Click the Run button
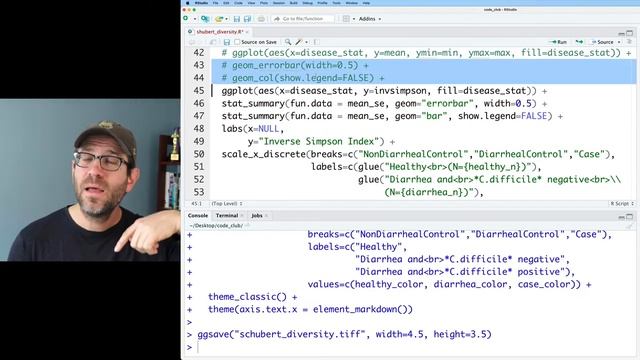Viewport: 640px width, 360px height. pyautogui.click(x=559, y=42)
